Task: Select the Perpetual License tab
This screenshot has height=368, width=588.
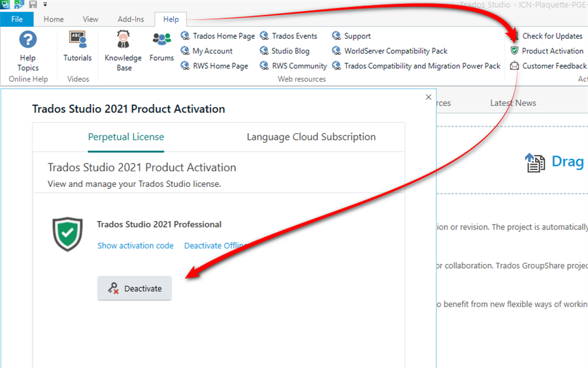Action: (126, 137)
